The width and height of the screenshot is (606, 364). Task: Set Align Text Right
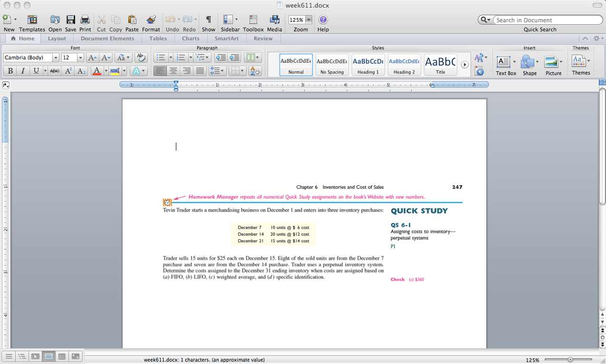(x=187, y=71)
